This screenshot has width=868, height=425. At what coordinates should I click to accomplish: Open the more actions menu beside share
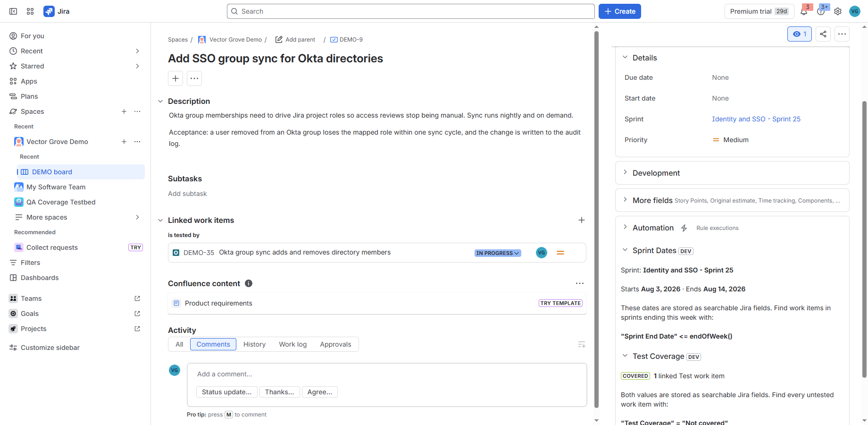[842, 34]
